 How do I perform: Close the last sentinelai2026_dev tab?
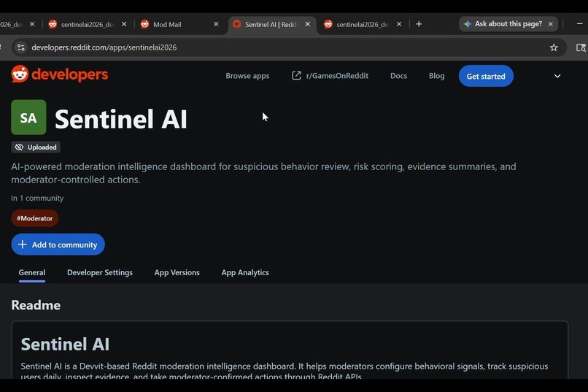[399, 24]
